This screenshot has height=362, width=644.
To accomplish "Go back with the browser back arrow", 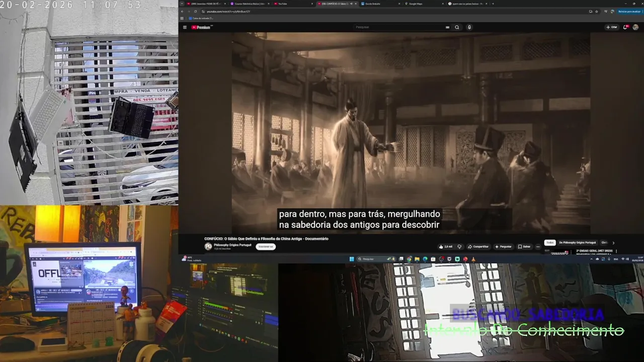I will [182, 11].
